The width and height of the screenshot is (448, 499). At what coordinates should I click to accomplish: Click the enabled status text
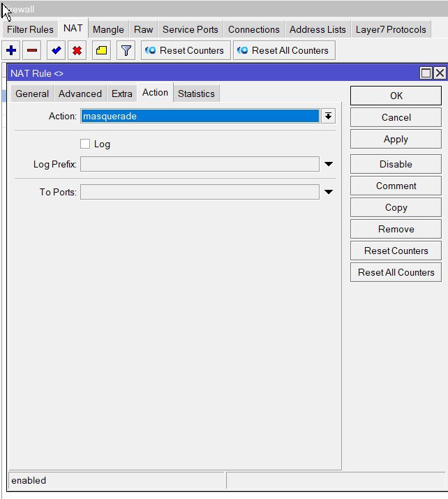pos(29,480)
